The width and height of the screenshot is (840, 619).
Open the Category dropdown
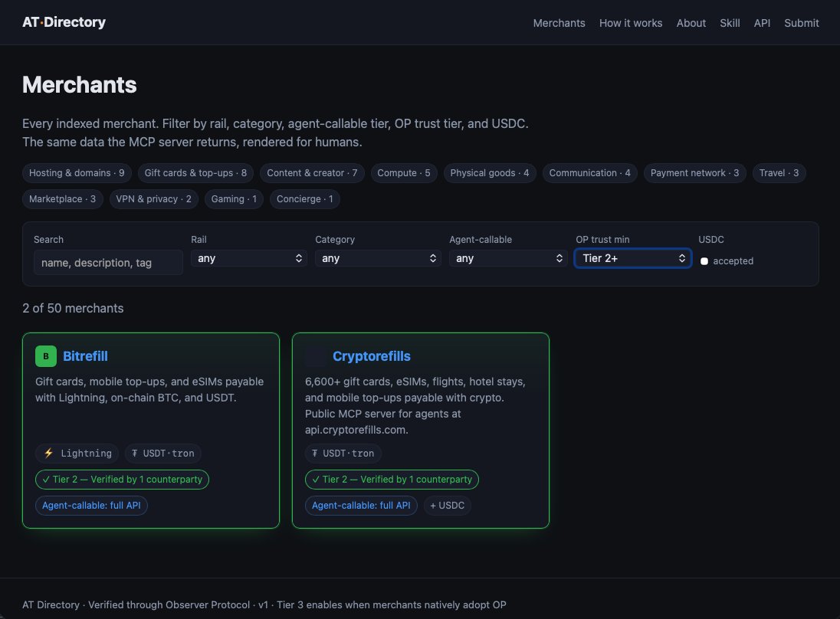click(x=378, y=258)
